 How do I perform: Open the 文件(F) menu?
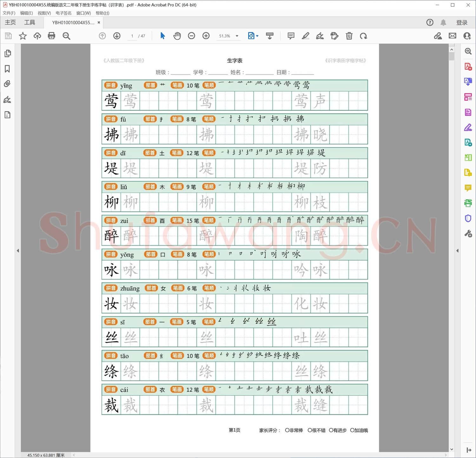coord(9,13)
